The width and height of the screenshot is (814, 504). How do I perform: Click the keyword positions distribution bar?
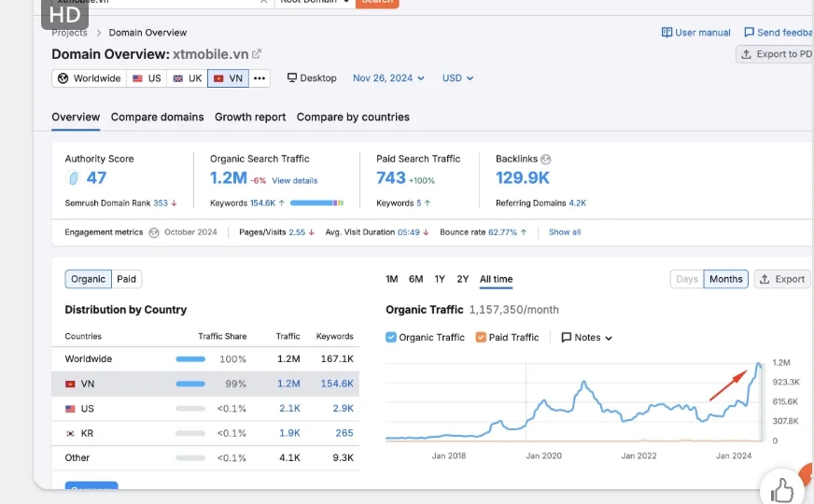[x=316, y=203]
